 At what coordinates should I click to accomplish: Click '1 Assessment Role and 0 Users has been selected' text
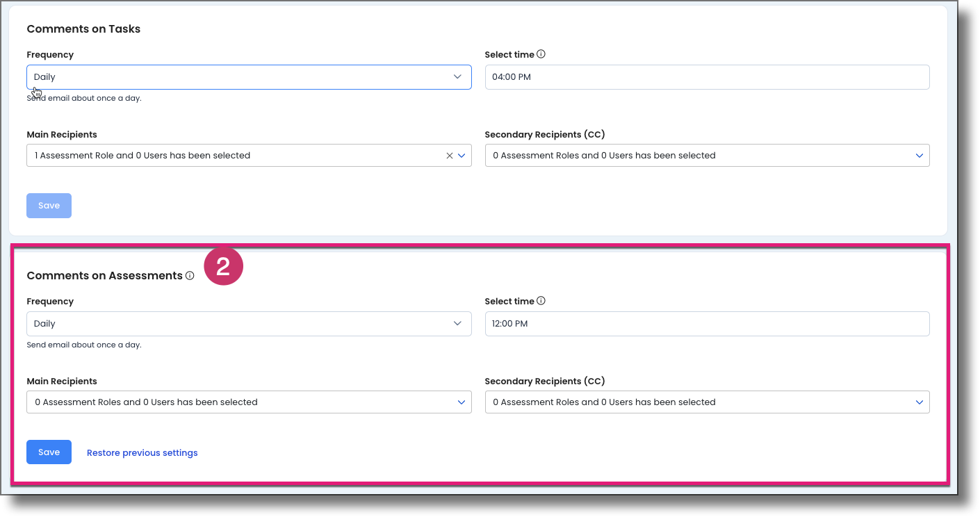coord(142,156)
